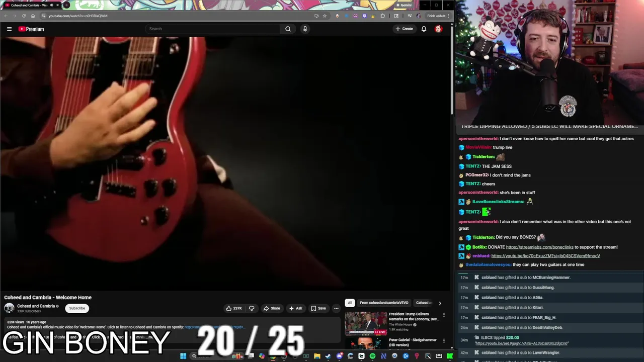Viewport: 644px width, 362px height.
Task: Click gifted sub recipient FEAR_Big_H
Action: coord(544,317)
